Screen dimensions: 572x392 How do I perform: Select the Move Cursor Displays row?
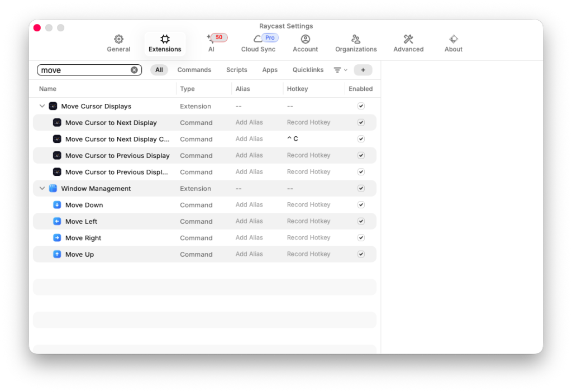coord(204,106)
